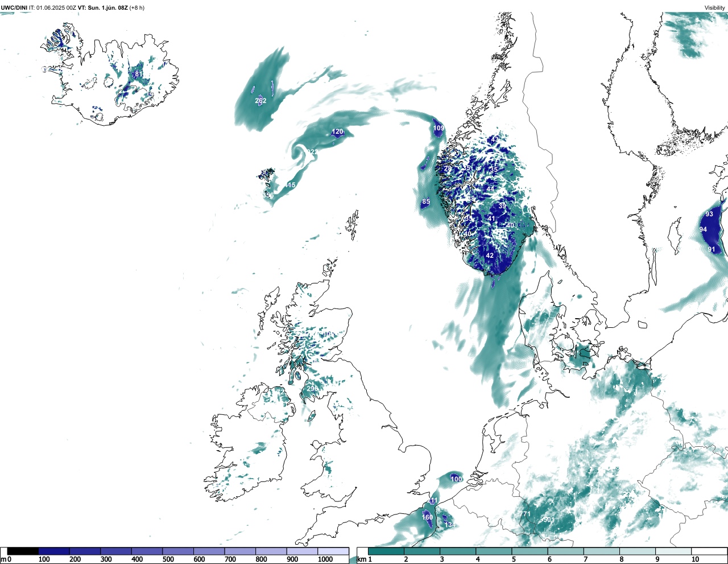Click the 'km' unit label of the legend

(x=361, y=559)
